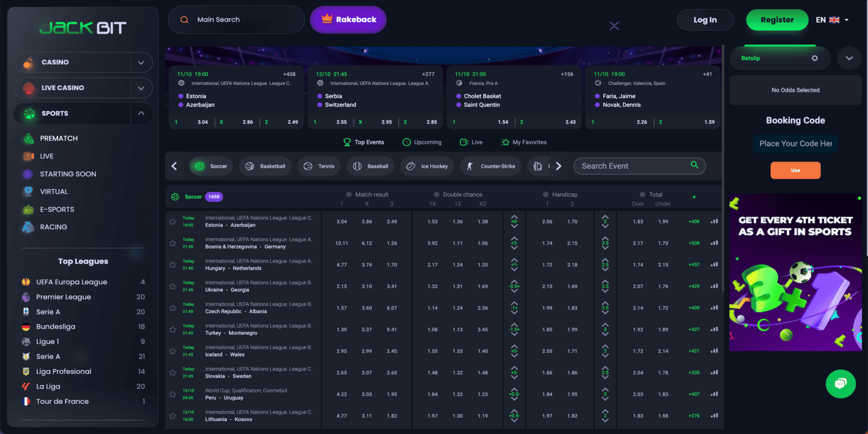This screenshot has width=868, height=434.
Task: Open the 4th ticket gift promo banner
Action: click(795, 272)
